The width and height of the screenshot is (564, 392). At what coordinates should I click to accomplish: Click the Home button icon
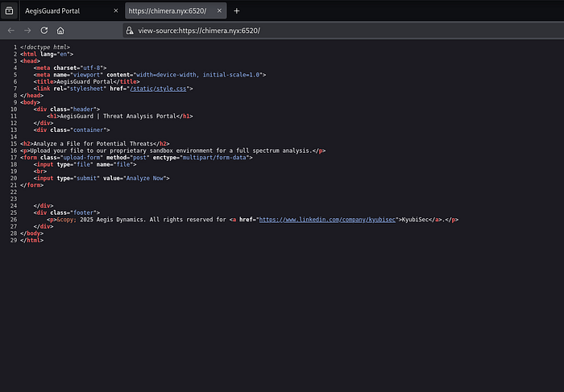point(60,30)
